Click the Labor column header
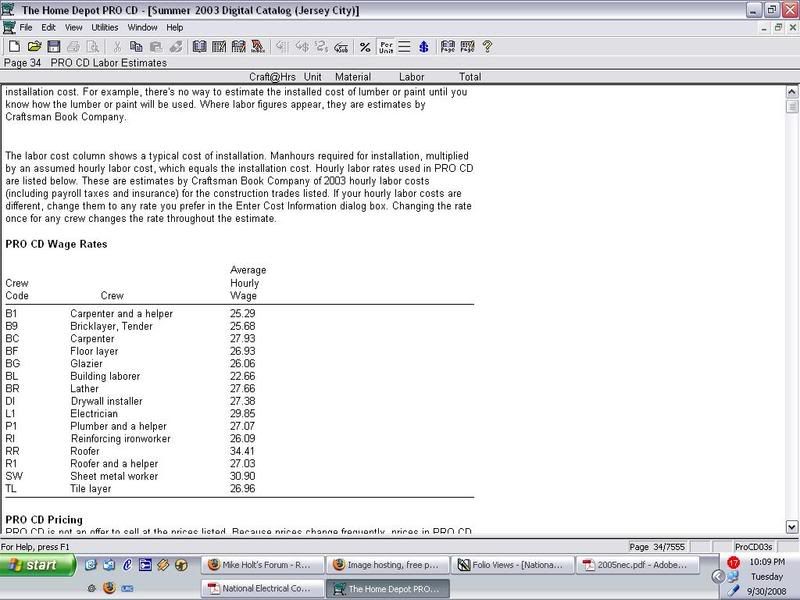The width and height of the screenshot is (800, 600). click(x=411, y=77)
